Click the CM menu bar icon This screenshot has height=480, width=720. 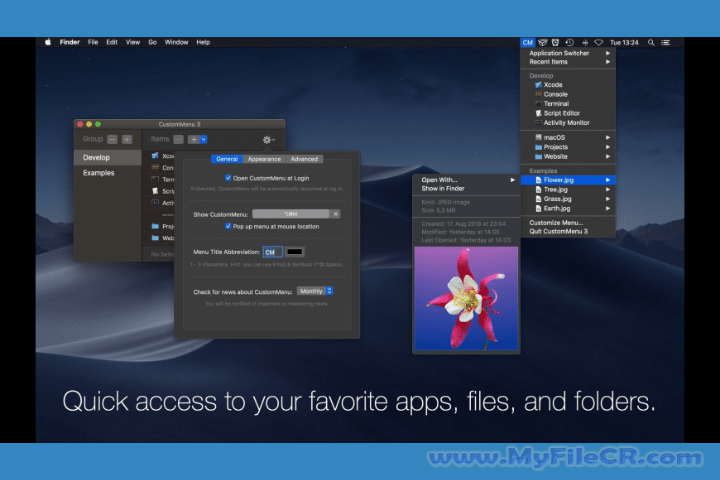[528, 42]
